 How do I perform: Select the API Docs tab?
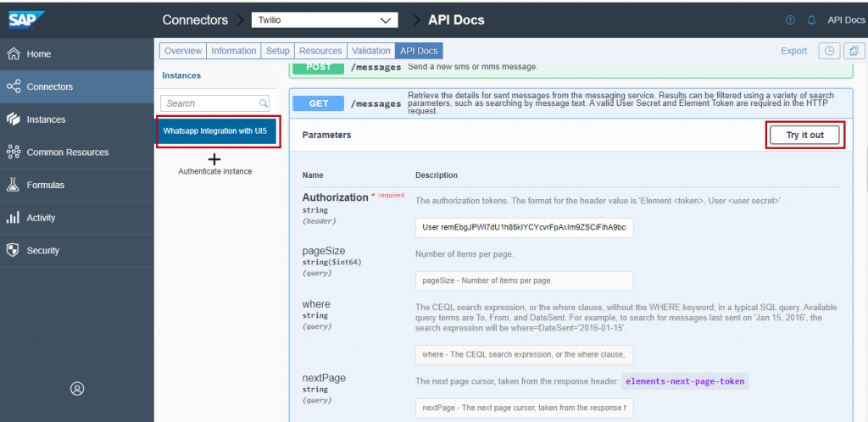point(419,51)
